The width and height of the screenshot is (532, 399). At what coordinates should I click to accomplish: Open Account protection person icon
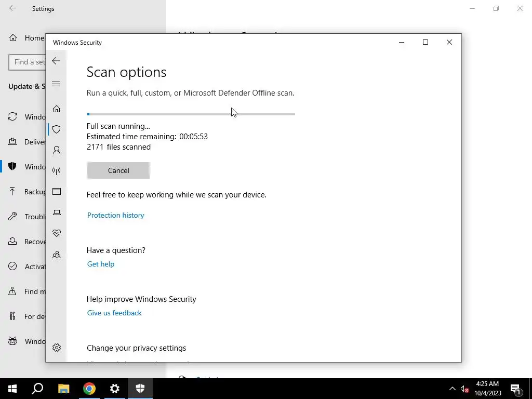click(57, 150)
